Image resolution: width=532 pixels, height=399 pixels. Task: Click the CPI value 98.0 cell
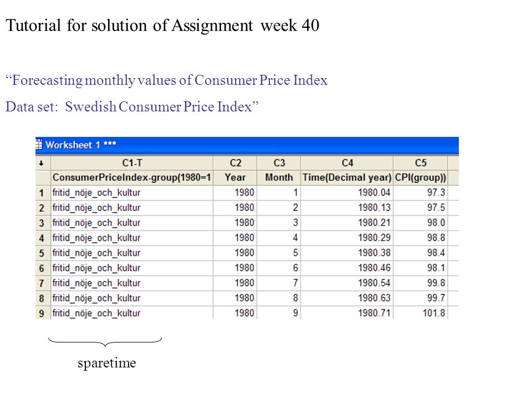click(x=421, y=223)
